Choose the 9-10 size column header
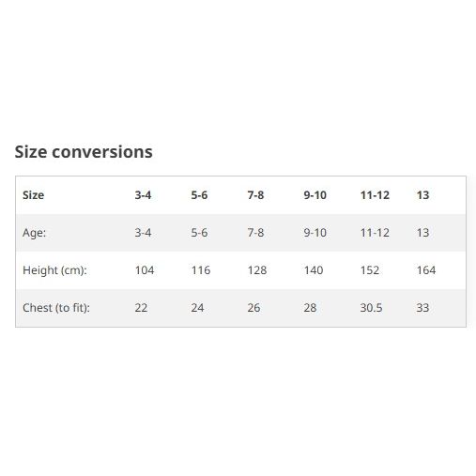Screen dimensions: 476x476 tap(315, 195)
